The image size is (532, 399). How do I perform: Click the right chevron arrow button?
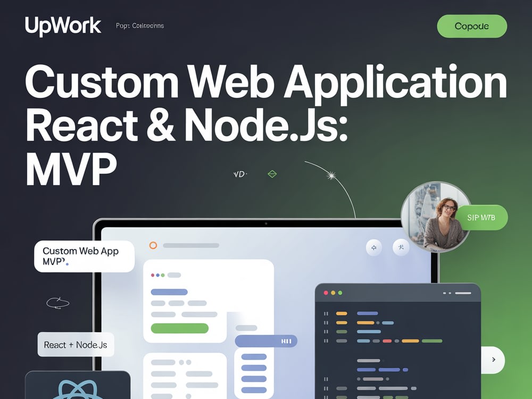point(493,360)
